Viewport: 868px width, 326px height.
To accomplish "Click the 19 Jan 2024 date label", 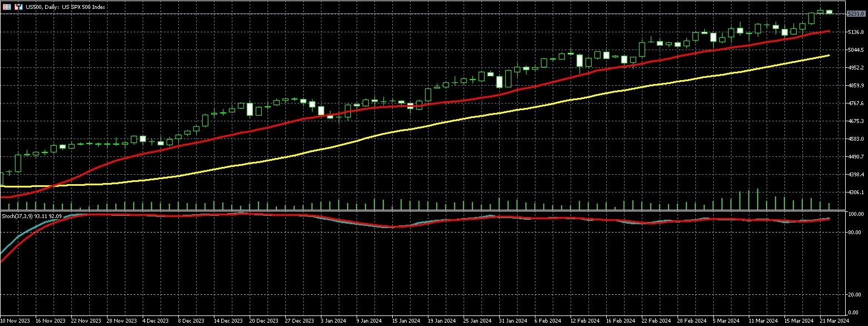I will tap(442, 321).
